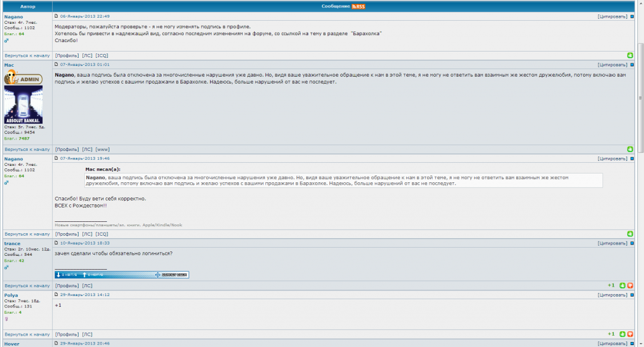
Task: Click blue square icon on Mac's 01:01 post
Action: pyautogui.click(x=632, y=65)
